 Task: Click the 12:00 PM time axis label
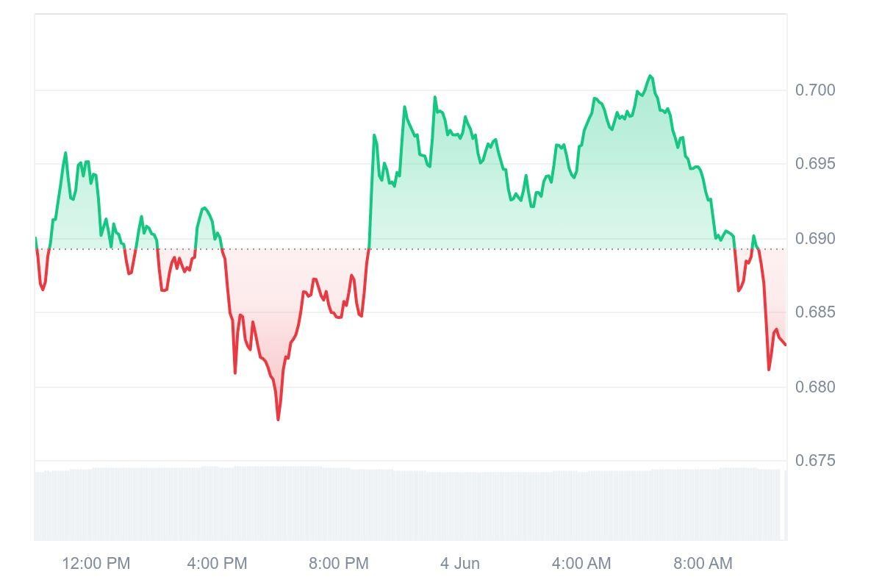[x=96, y=564]
